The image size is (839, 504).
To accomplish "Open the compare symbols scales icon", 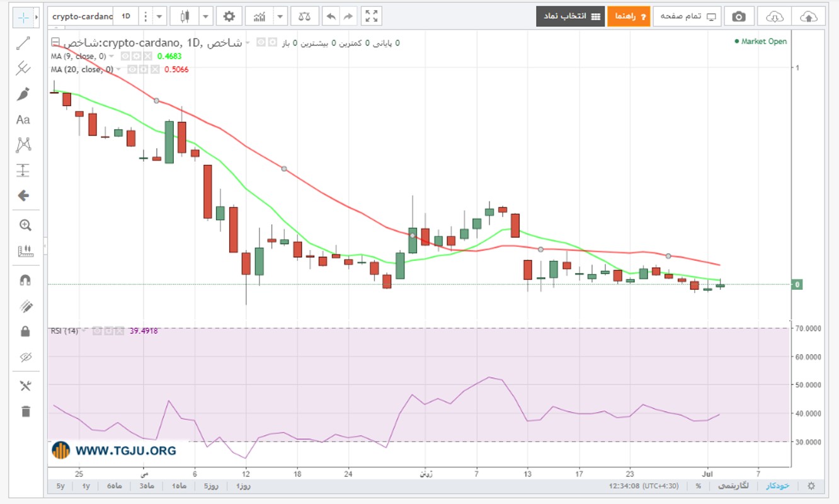I will pyautogui.click(x=305, y=16).
